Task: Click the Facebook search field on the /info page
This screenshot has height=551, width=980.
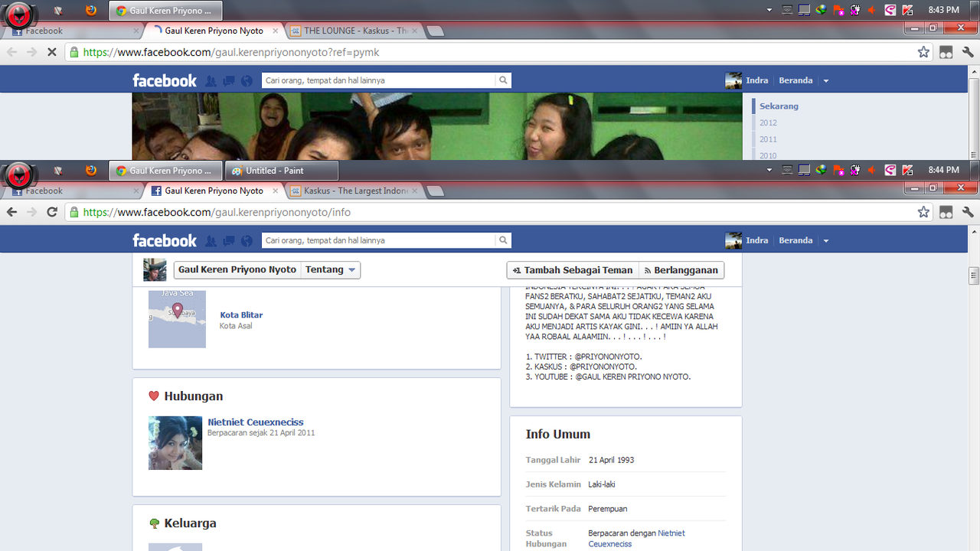Action: pyautogui.click(x=379, y=240)
